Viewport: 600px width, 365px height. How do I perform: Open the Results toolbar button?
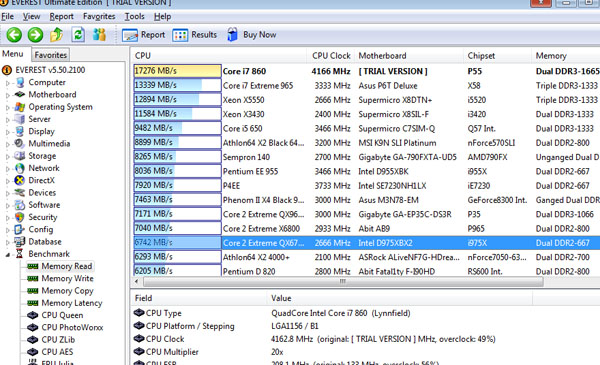pyautogui.click(x=195, y=35)
